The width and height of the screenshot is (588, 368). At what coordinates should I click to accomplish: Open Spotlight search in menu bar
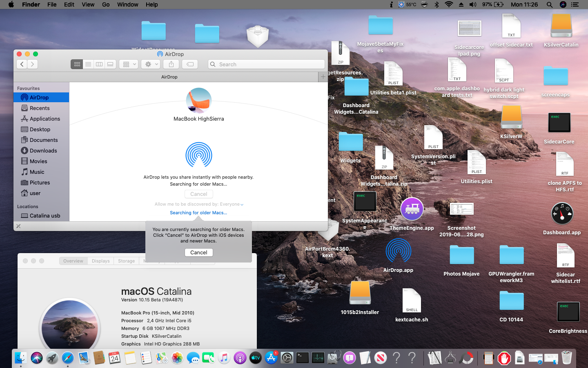[x=550, y=4]
